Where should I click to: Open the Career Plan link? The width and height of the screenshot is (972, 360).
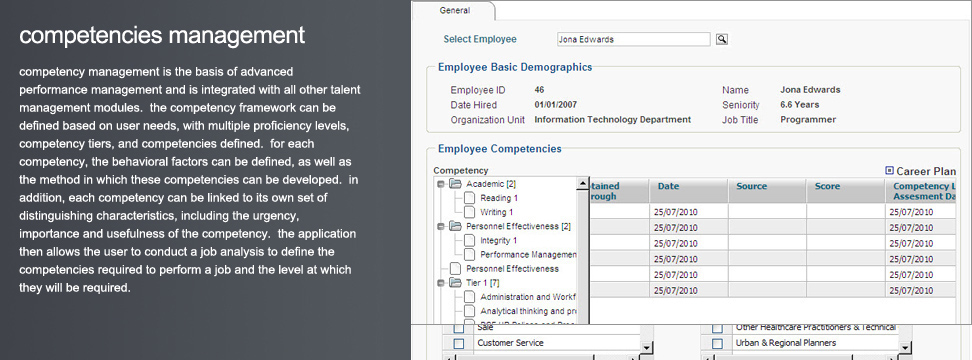pos(926,171)
